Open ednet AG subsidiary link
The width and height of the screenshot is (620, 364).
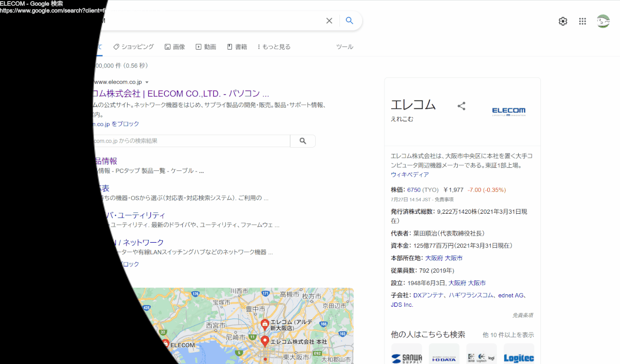pyautogui.click(x=510, y=295)
